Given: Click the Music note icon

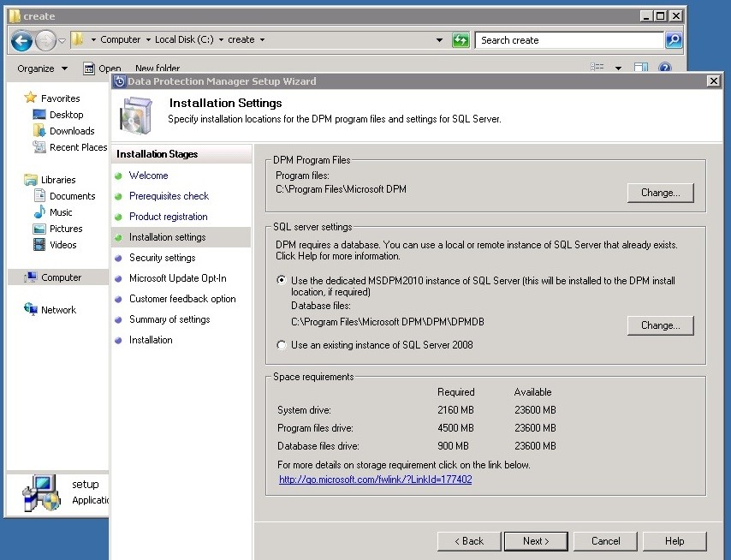Looking at the screenshot, I should [39, 212].
